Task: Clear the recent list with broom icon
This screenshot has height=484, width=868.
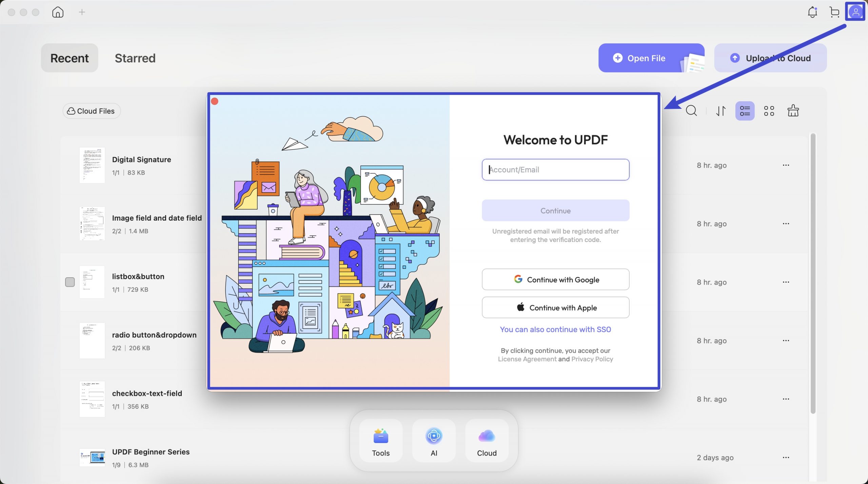Action: 793,110
